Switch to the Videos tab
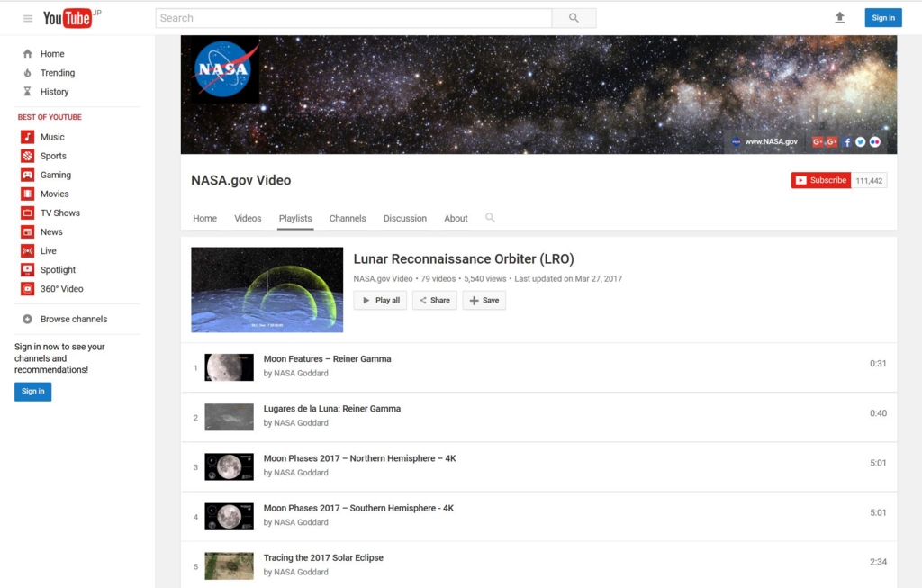The width and height of the screenshot is (922, 588). click(248, 218)
